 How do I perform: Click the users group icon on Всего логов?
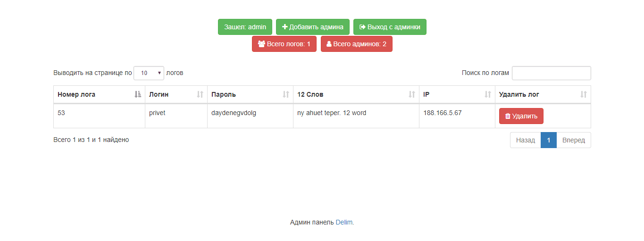tap(261, 44)
